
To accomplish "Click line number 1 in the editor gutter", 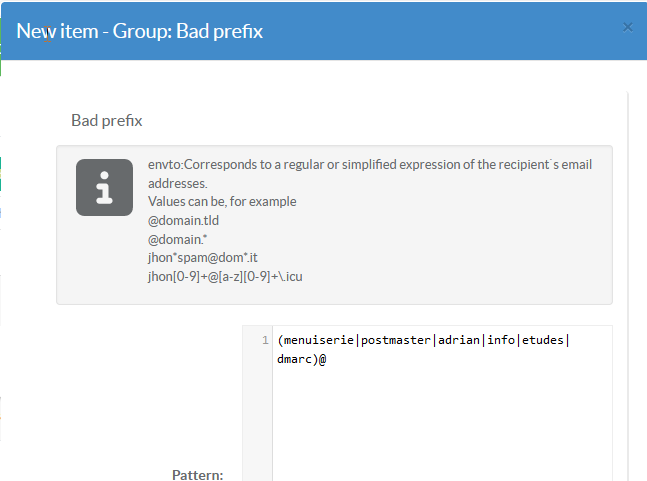I will coord(264,340).
